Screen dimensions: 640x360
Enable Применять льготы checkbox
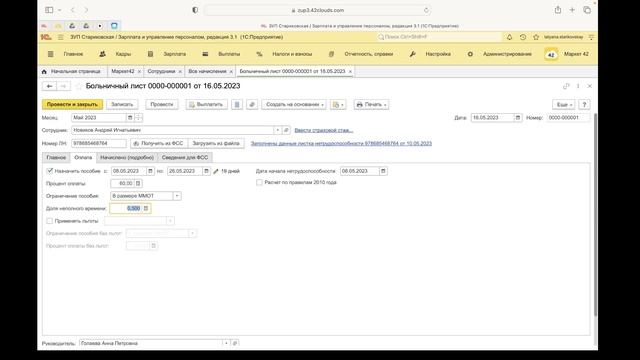tap(50, 221)
